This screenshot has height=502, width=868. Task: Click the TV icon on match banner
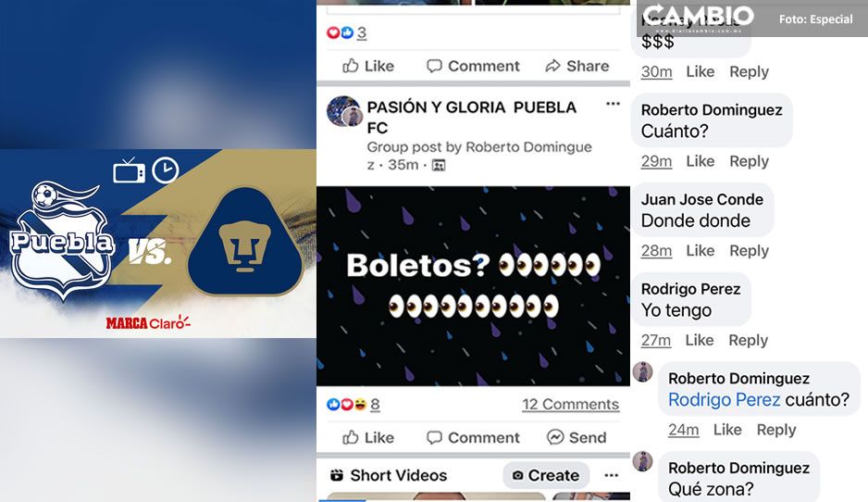(129, 170)
